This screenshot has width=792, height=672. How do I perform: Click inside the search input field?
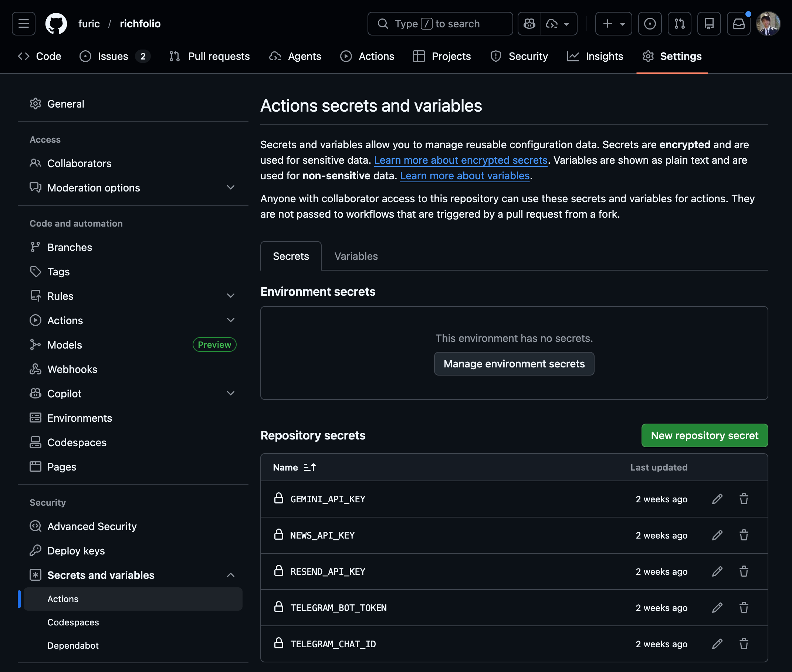440,23
